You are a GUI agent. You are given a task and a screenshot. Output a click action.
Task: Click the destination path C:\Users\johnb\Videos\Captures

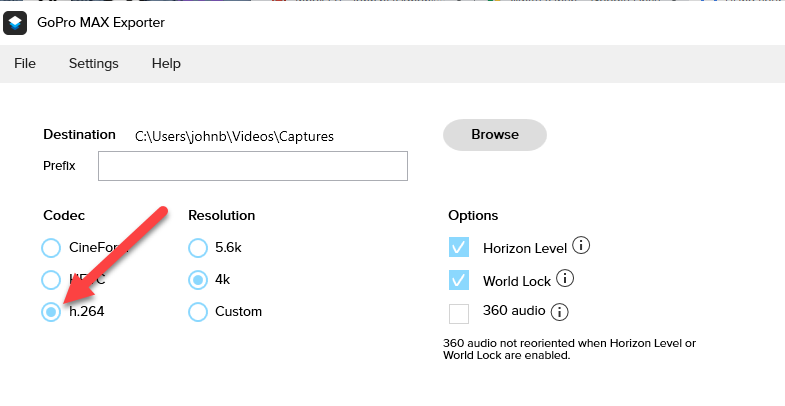[x=234, y=136]
